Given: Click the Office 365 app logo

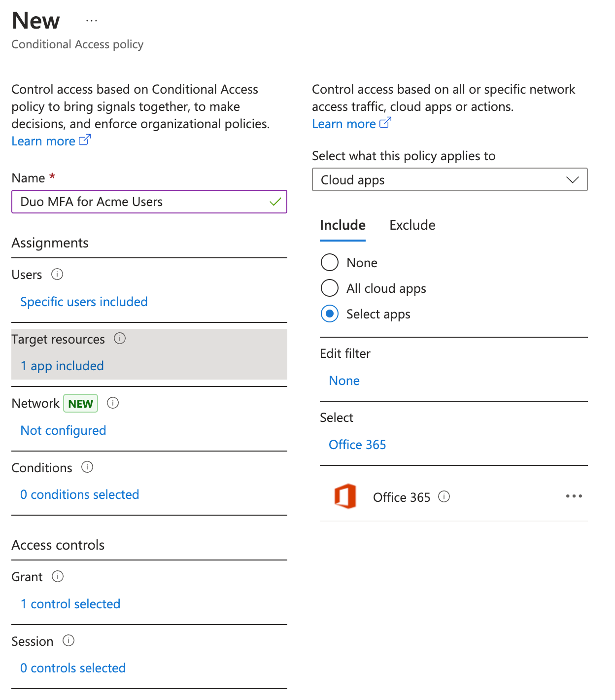Looking at the screenshot, I should (x=345, y=496).
